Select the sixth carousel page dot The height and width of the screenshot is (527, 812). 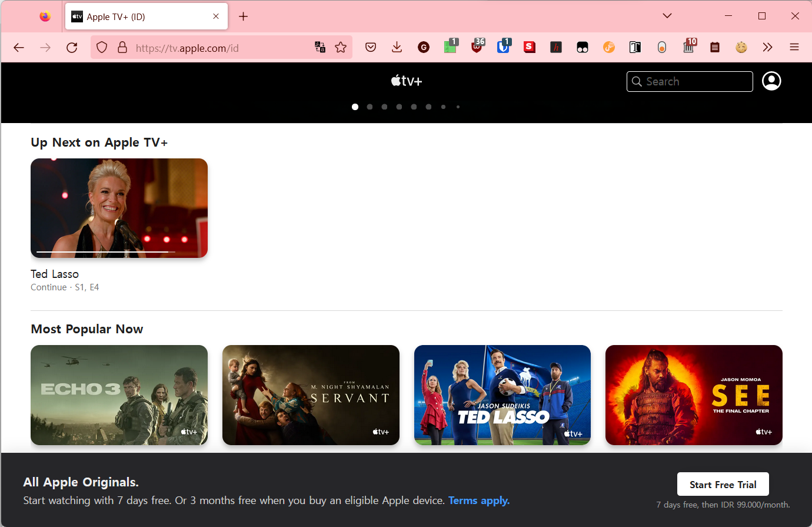pyautogui.click(x=428, y=107)
